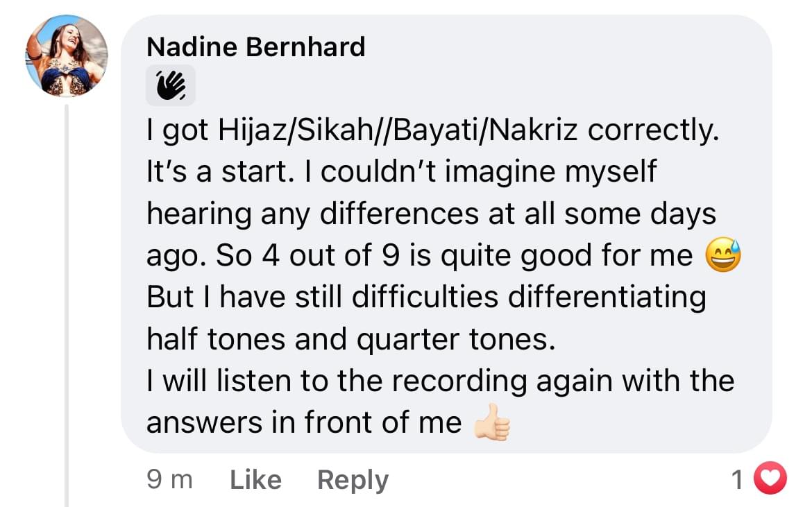This screenshot has height=507, width=812.
Task: Click the word correctly in first line
Action: (654, 130)
